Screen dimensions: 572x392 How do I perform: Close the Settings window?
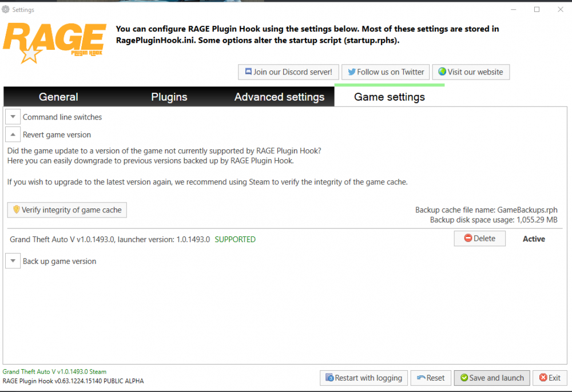pos(561,10)
